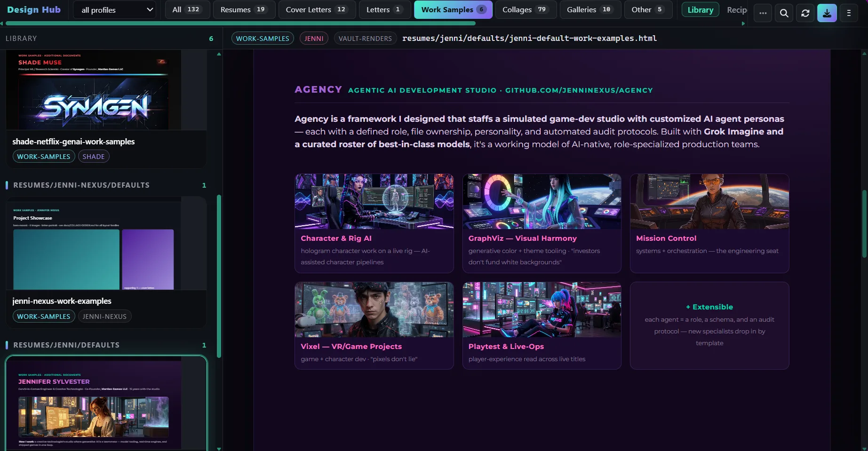Viewport: 868px width, 451px height.
Task: Click the refresh icon in the top bar
Action: coord(805,13)
